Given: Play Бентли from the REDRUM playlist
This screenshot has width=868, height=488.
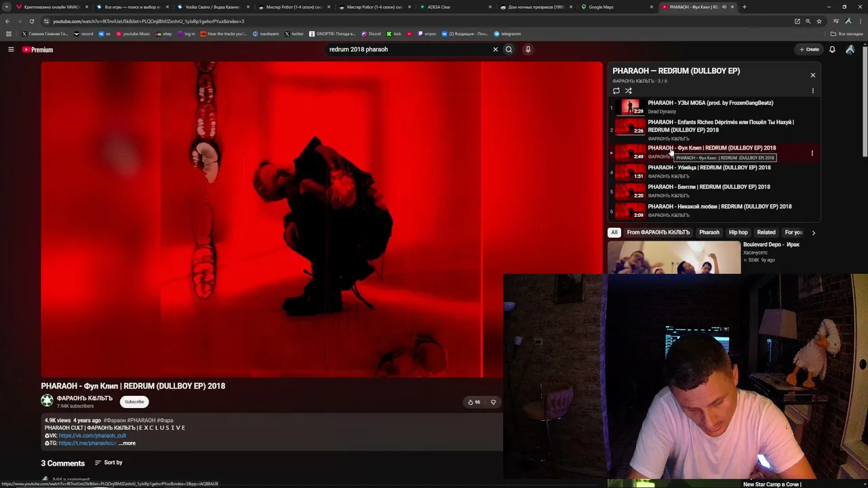Looking at the screenshot, I should coord(709,187).
